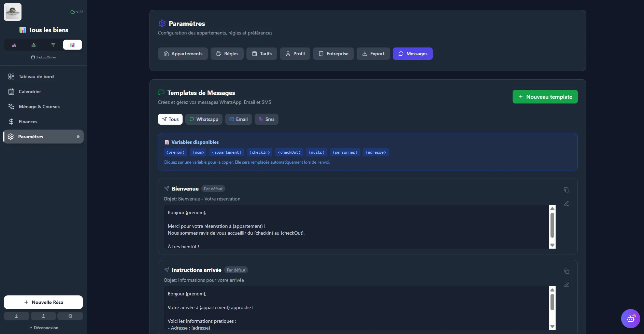Copy the Instructions arrivée template

coord(566,271)
